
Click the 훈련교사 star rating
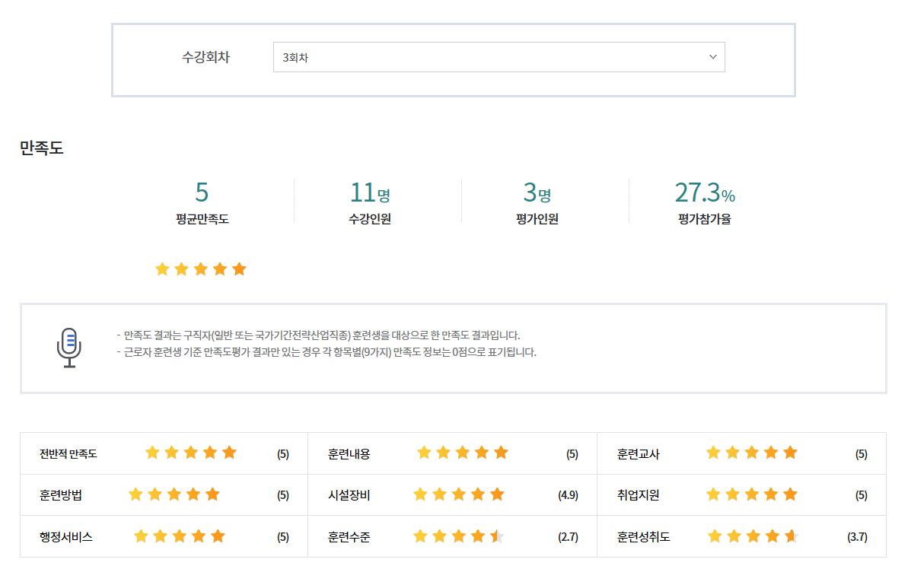click(751, 453)
